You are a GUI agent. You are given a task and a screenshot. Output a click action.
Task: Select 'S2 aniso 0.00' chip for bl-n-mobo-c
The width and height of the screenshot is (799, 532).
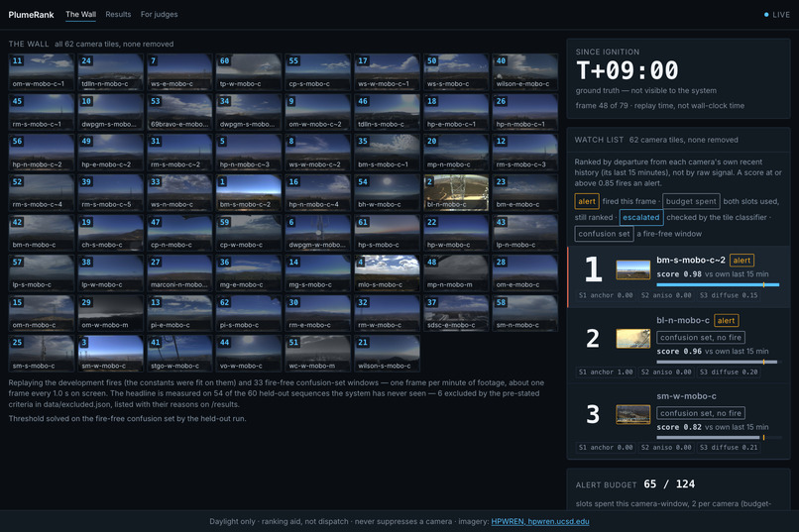(x=666, y=372)
